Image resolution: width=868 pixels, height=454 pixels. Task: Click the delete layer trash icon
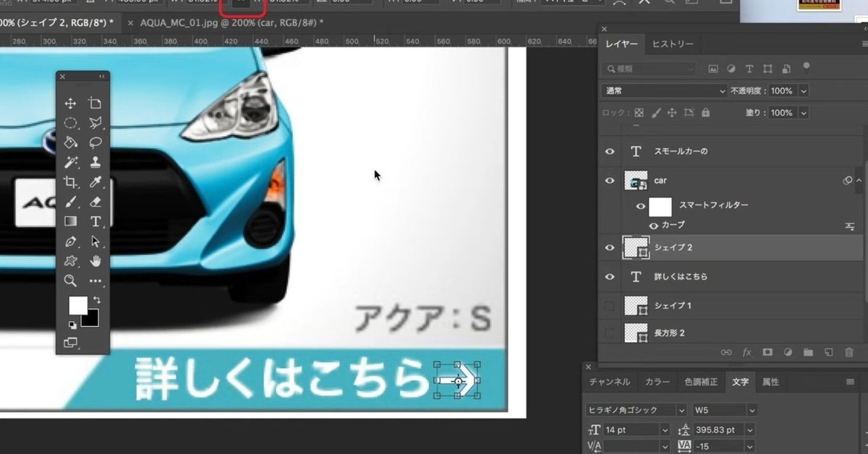(850, 352)
